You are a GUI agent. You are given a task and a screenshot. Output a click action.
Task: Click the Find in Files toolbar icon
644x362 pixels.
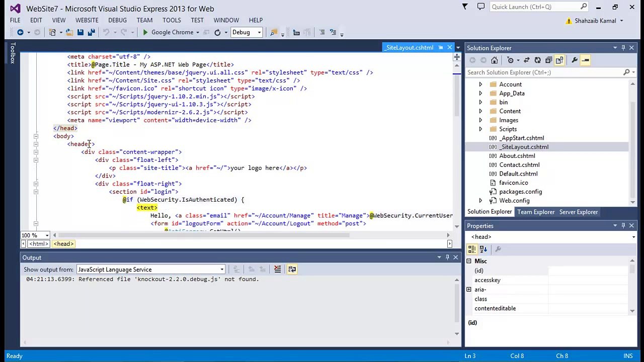coord(274,32)
